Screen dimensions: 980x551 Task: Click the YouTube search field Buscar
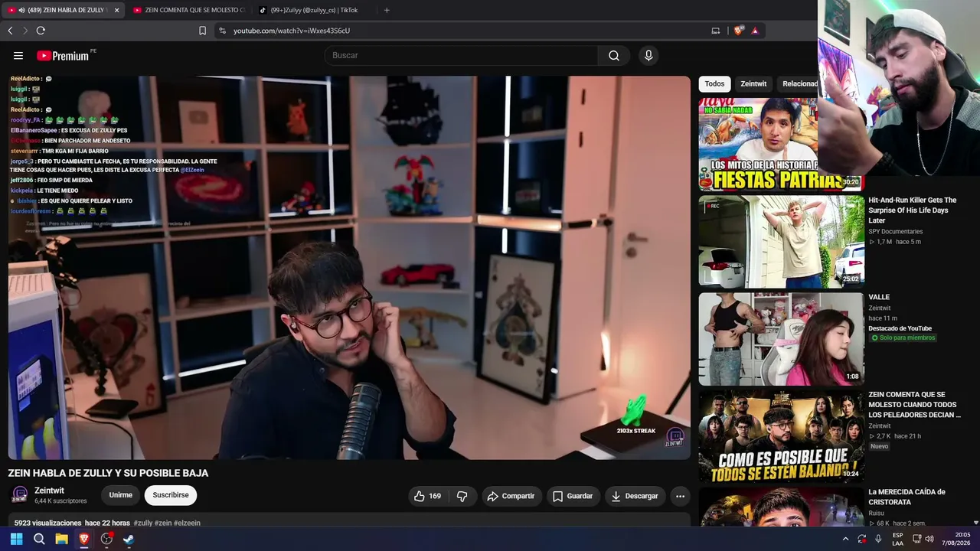(461, 55)
